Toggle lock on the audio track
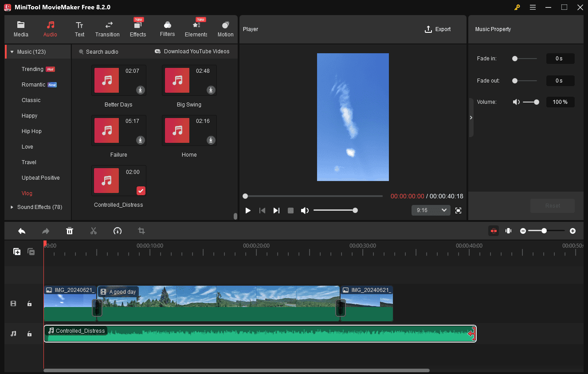 tap(29, 334)
